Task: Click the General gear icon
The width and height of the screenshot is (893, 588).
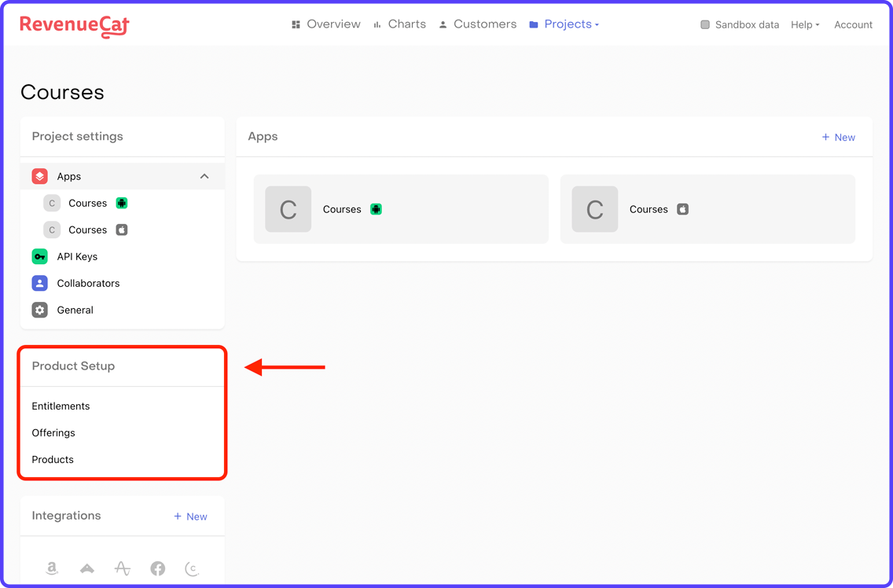Action: coord(39,310)
